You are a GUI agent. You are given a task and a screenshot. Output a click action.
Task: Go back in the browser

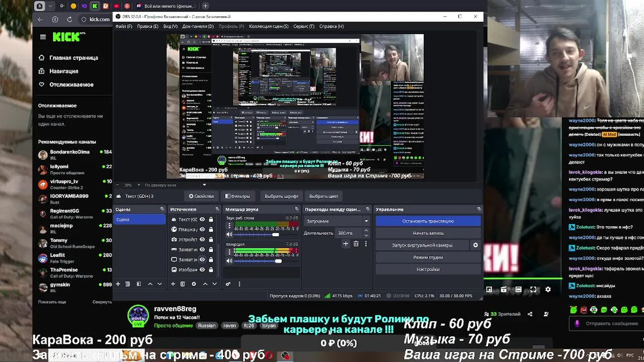[40, 19]
